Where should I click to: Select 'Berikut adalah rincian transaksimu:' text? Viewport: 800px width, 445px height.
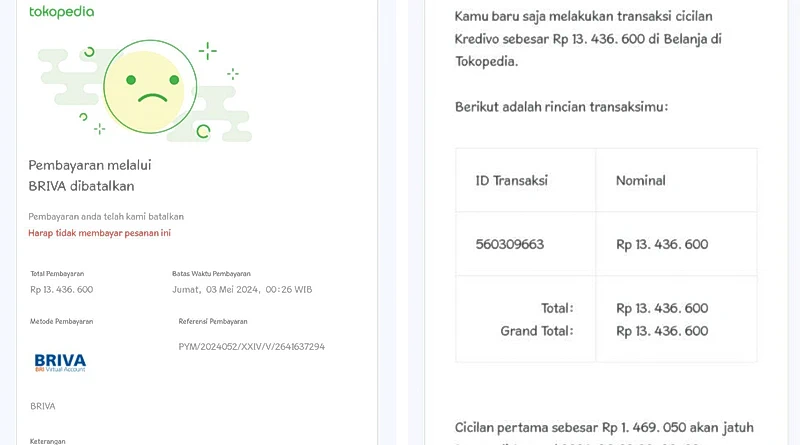(x=561, y=107)
